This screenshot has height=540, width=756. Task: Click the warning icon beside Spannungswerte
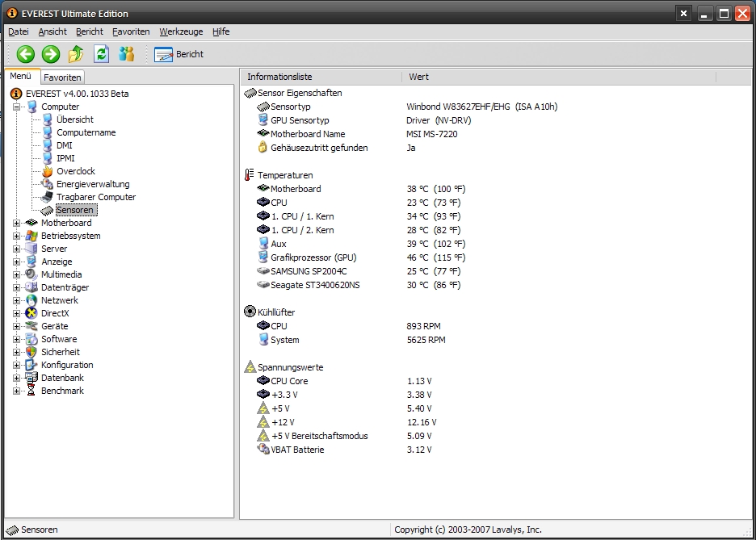click(x=250, y=367)
